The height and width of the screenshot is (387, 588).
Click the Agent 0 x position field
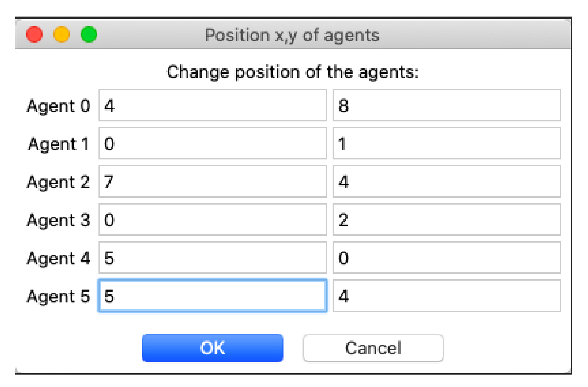(x=213, y=105)
